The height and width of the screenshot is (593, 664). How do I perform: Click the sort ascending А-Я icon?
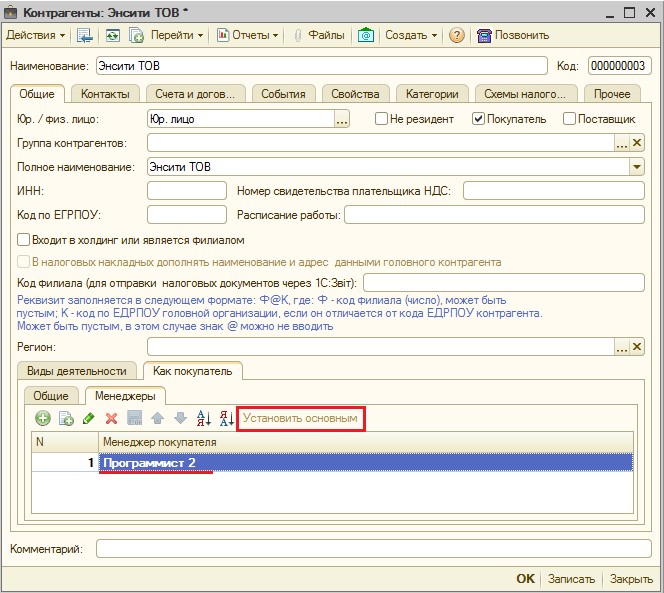point(204,418)
